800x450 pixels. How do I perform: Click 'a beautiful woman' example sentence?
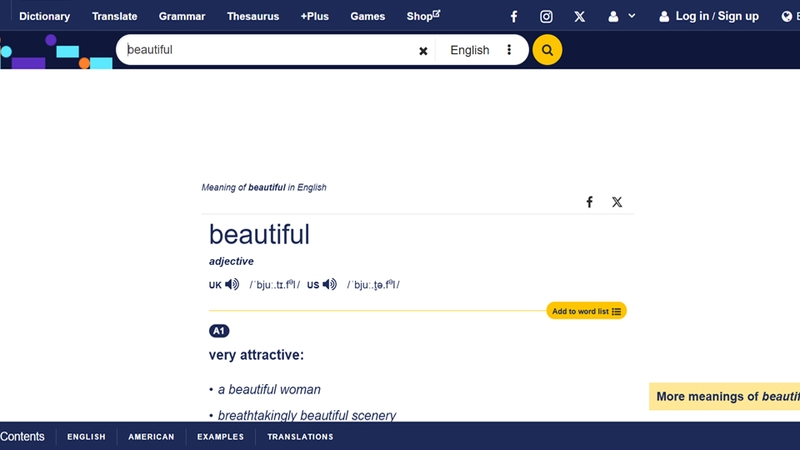[x=269, y=389]
